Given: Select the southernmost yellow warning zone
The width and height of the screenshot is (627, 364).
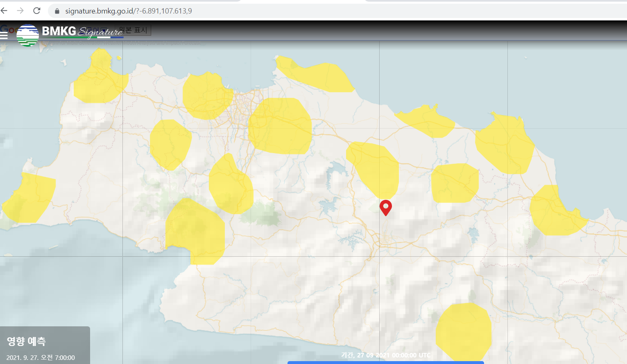Looking at the screenshot, I should click(x=463, y=332).
